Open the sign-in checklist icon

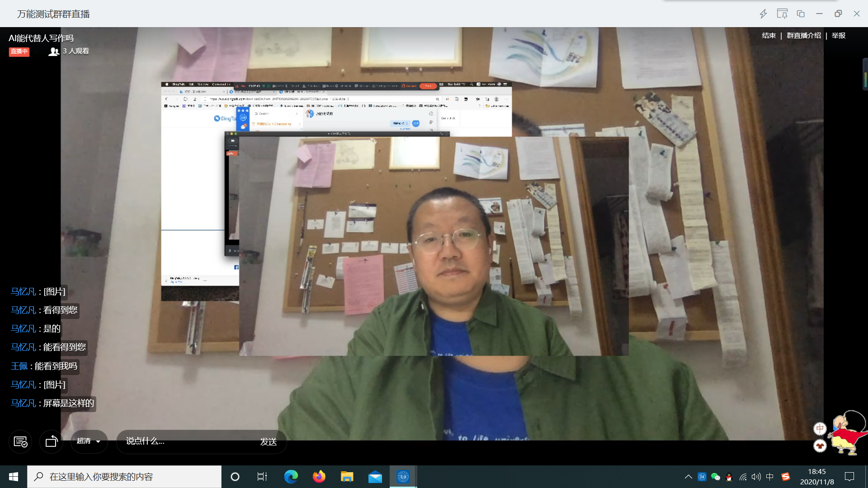click(20, 441)
